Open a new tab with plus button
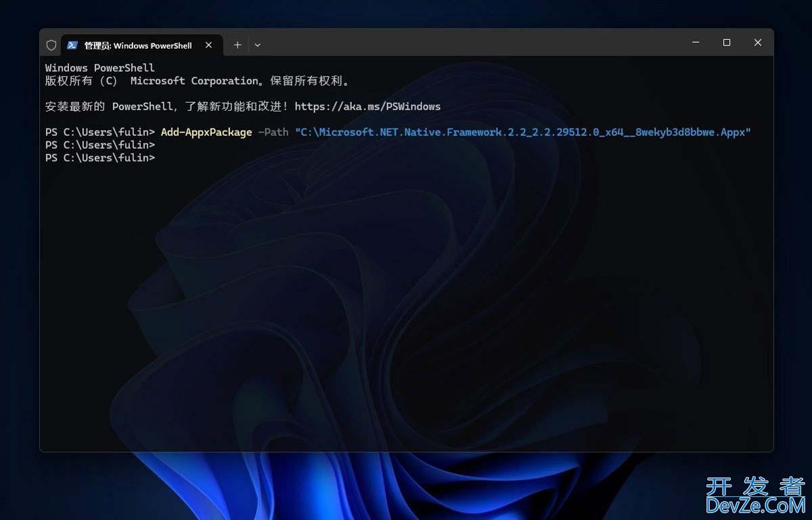 coord(238,45)
